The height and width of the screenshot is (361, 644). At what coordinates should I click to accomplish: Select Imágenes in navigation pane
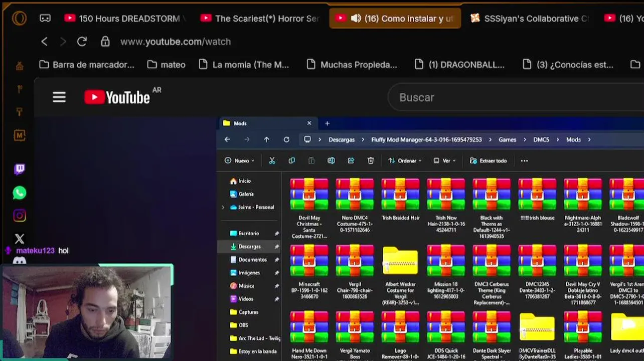tap(245, 273)
